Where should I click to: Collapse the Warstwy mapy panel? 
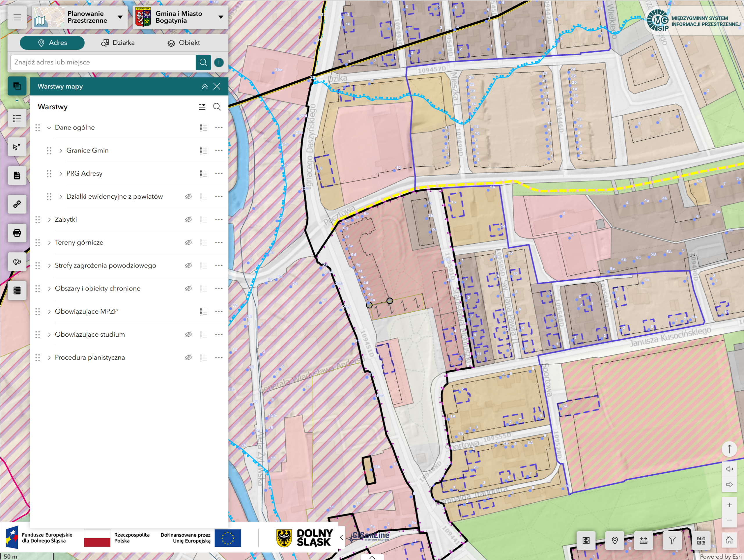[x=205, y=86]
